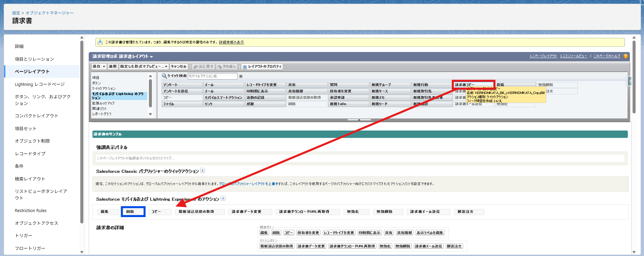Click in the quick search input field
644x256 pixels.
212,76
